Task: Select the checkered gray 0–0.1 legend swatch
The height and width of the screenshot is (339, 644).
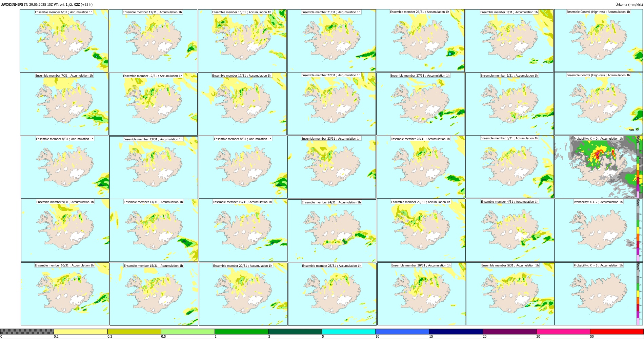Action: tap(27, 332)
